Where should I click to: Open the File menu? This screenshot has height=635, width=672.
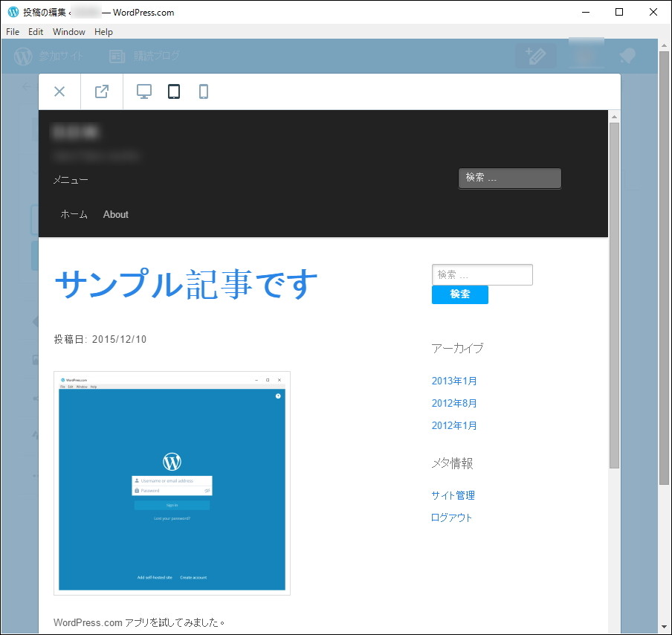click(12, 32)
